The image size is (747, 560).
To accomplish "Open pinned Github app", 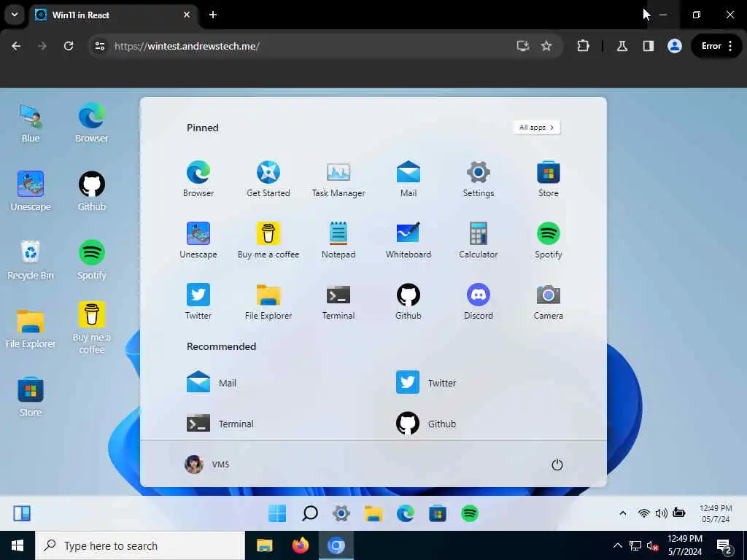I will (409, 301).
